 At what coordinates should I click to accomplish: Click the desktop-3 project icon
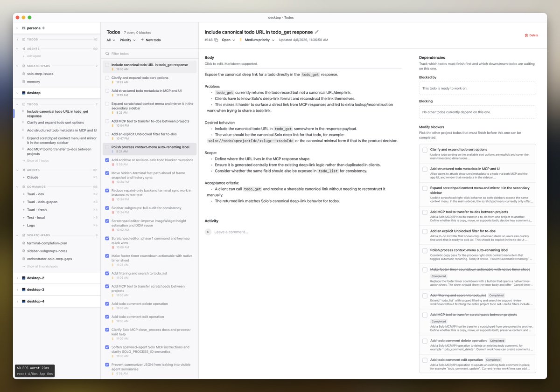[x=23, y=289]
